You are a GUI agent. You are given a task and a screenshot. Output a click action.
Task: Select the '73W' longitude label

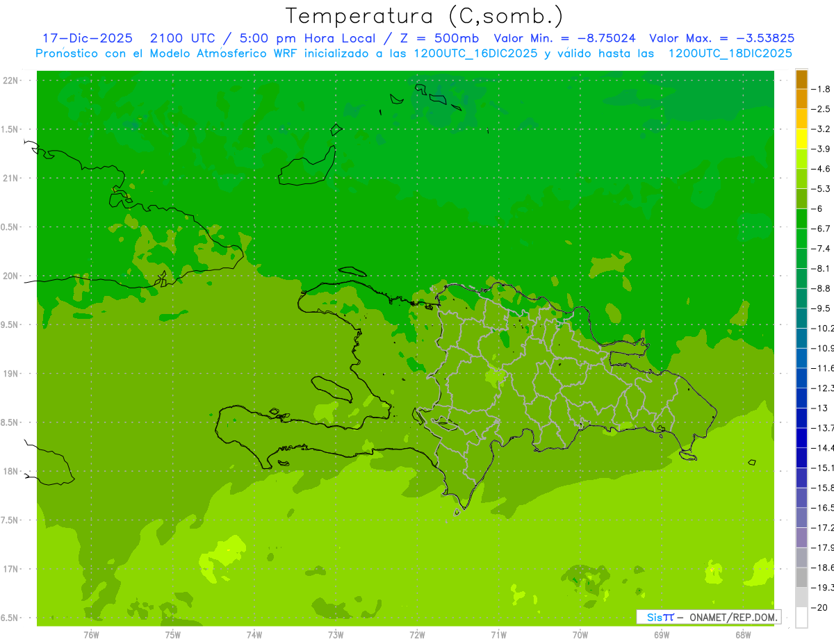[x=336, y=635]
